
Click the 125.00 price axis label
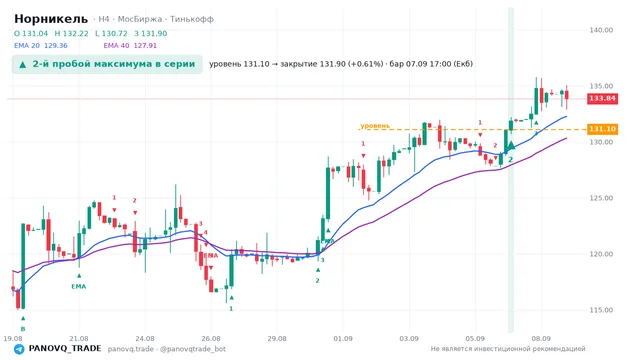pyautogui.click(x=601, y=198)
